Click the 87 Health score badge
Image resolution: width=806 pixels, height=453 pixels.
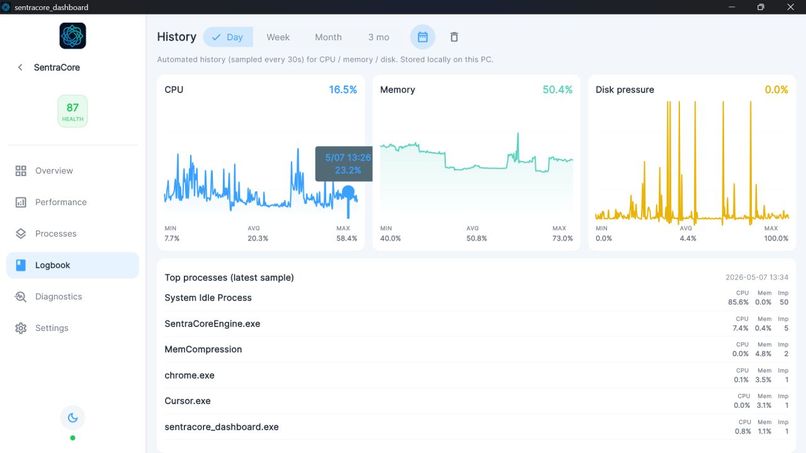pyautogui.click(x=72, y=111)
